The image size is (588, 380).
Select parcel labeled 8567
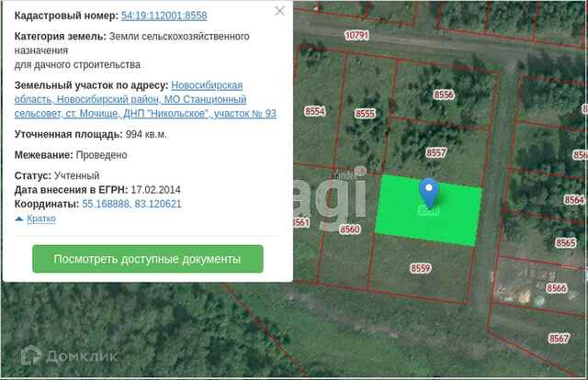tap(559, 339)
